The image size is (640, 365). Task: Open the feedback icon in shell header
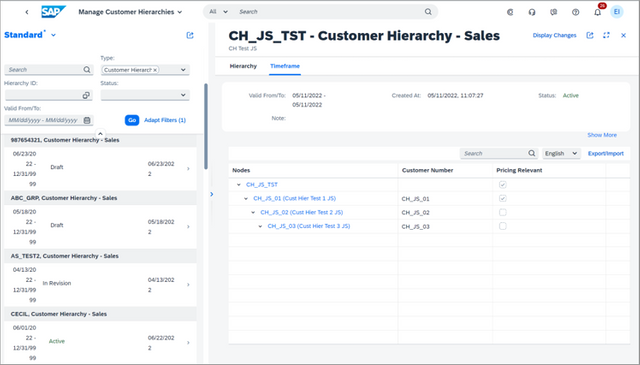pos(553,12)
